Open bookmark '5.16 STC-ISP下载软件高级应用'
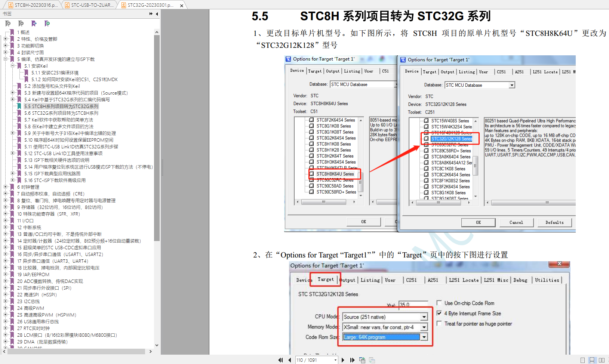The image size is (609, 364). tap(55, 180)
